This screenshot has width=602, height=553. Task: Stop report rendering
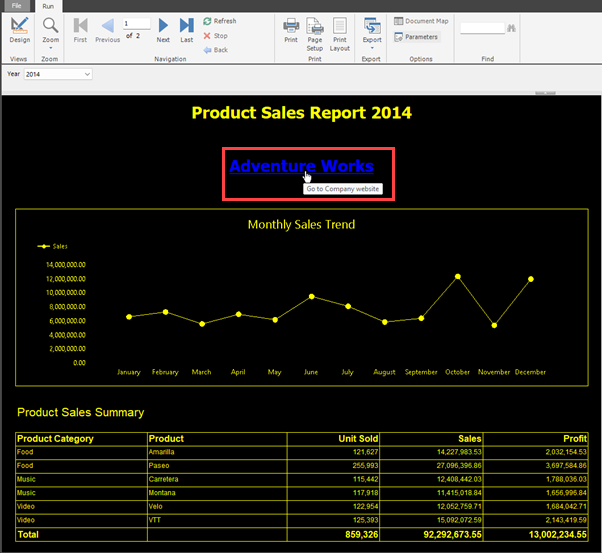pos(215,36)
